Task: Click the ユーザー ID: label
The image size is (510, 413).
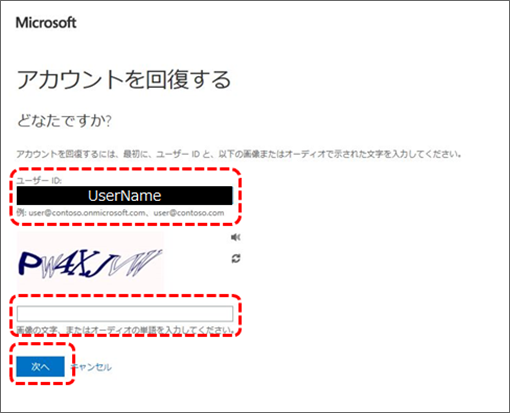Action: point(39,181)
